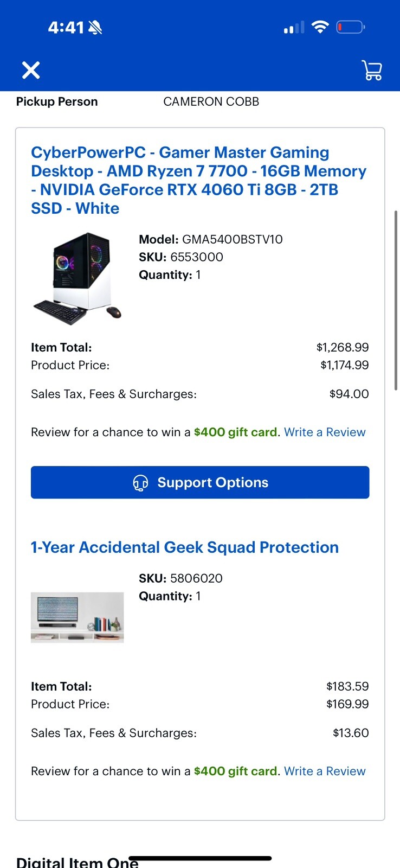Write a Review for Geek Squad Protection
Viewport: 400px width, 868px height.
tap(325, 771)
